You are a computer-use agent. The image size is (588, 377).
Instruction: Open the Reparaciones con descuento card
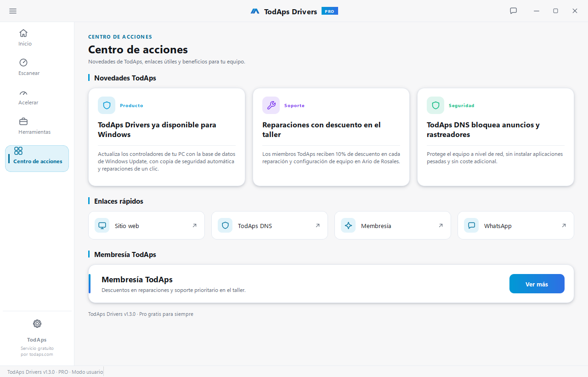pyautogui.click(x=331, y=137)
